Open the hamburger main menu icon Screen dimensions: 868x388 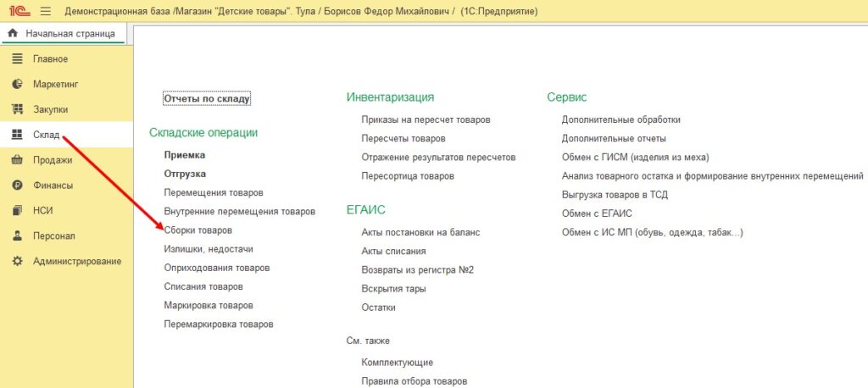point(45,12)
